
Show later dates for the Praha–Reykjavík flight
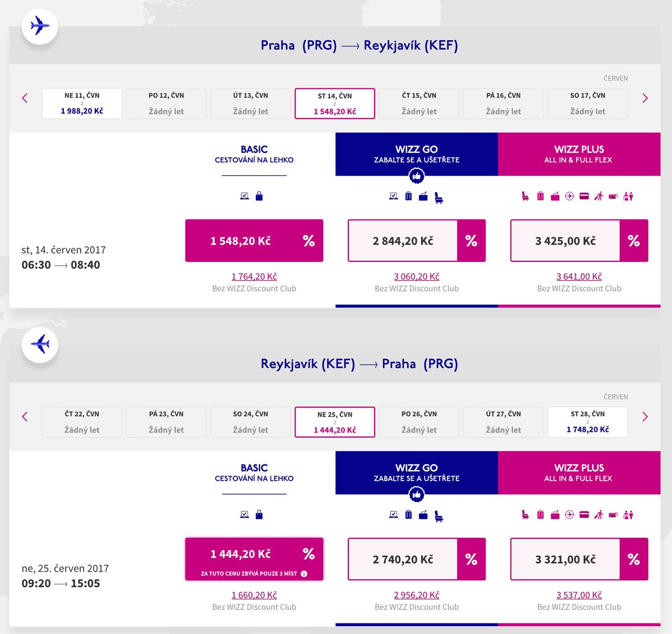coord(645,98)
